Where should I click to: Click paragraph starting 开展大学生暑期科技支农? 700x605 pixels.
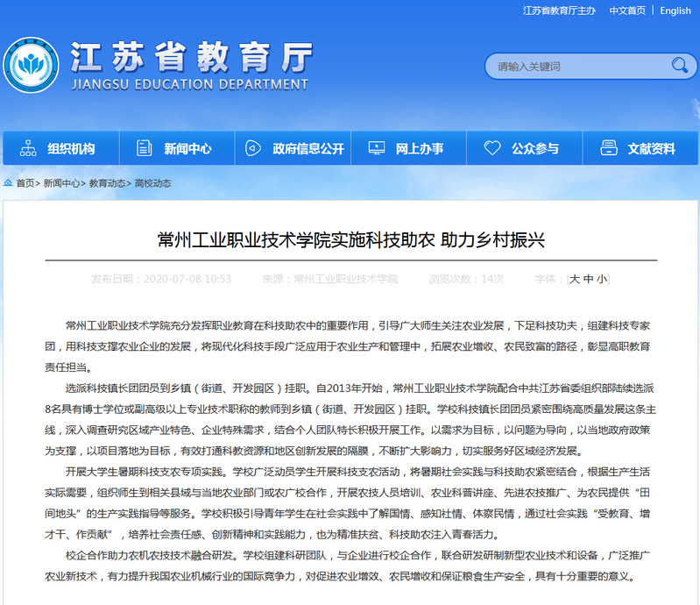(347, 503)
